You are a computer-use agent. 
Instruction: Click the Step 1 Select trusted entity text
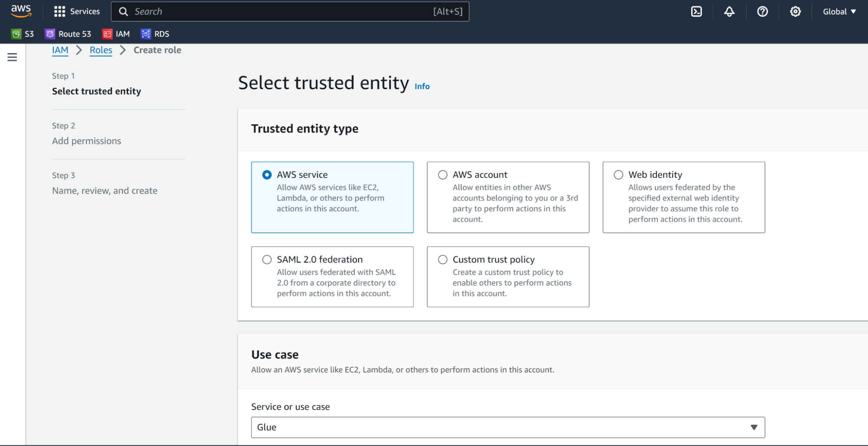point(96,91)
